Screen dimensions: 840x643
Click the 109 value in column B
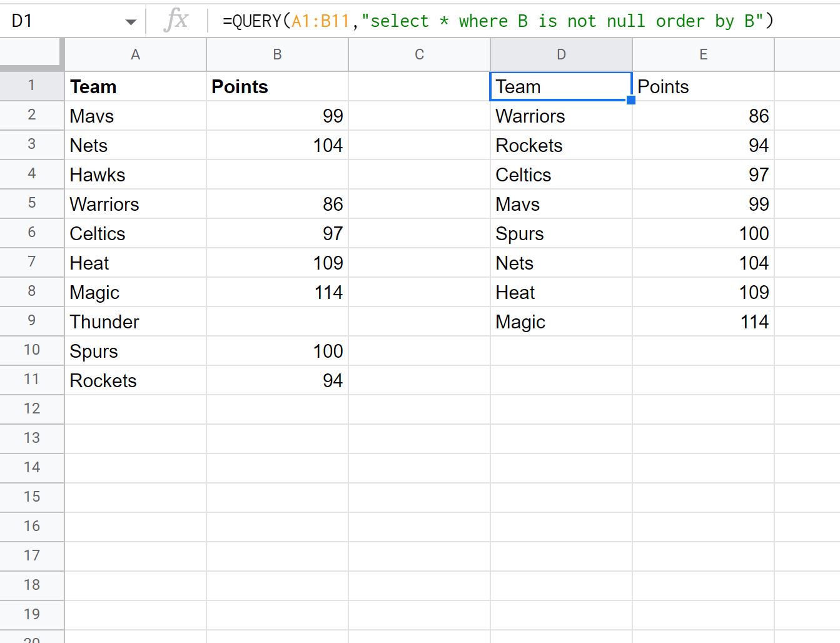click(x=277, y=263)
